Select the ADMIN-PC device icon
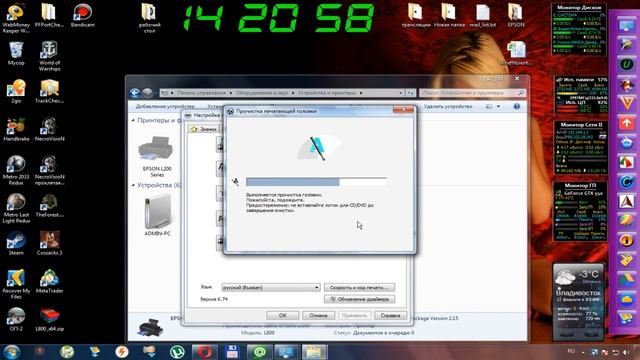The image size is (640, 360). point(157,215)
